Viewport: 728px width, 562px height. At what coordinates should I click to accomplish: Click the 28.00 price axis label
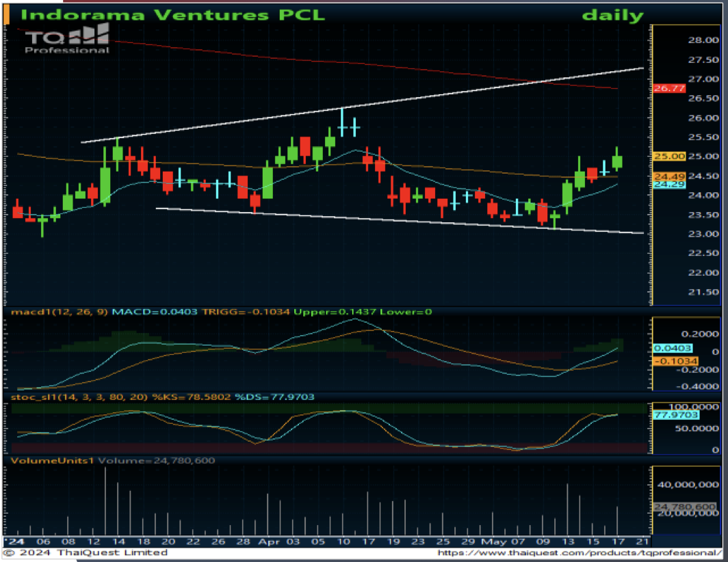(x=703, y=40)
